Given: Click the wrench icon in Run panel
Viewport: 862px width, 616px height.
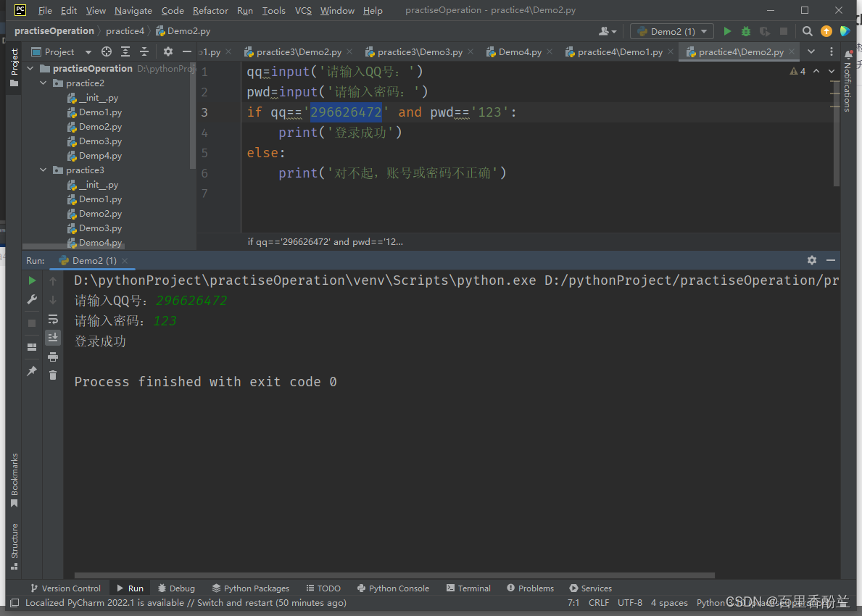Looking at the screenshot, I should pyautogui.click(x=32, y=299).
